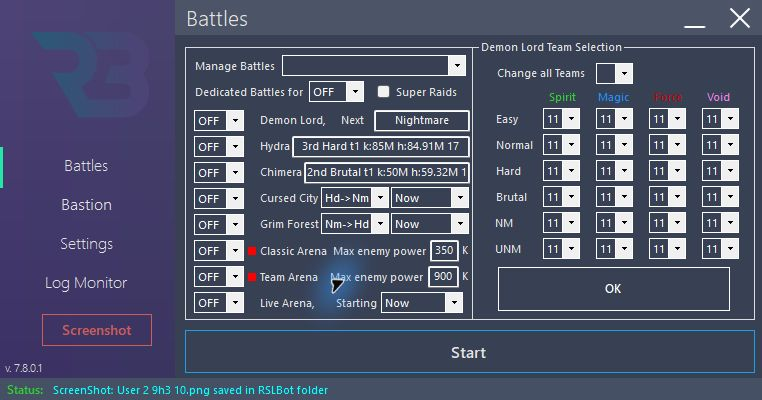Open NM Spirit team dropdown
The width and height of the screenshot is (762, 400).
[x=561, y=223]
